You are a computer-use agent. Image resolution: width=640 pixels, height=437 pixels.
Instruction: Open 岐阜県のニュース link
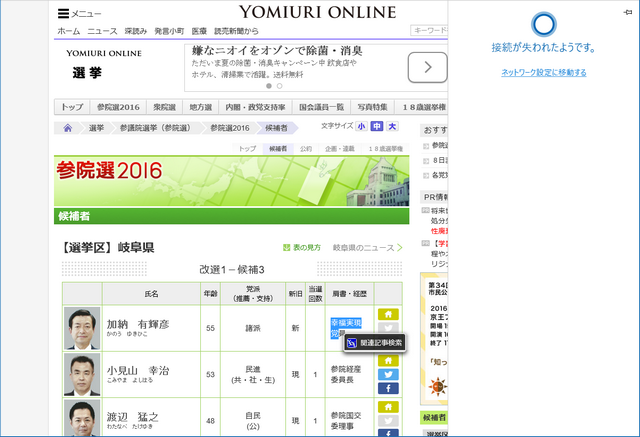[367, 248]
